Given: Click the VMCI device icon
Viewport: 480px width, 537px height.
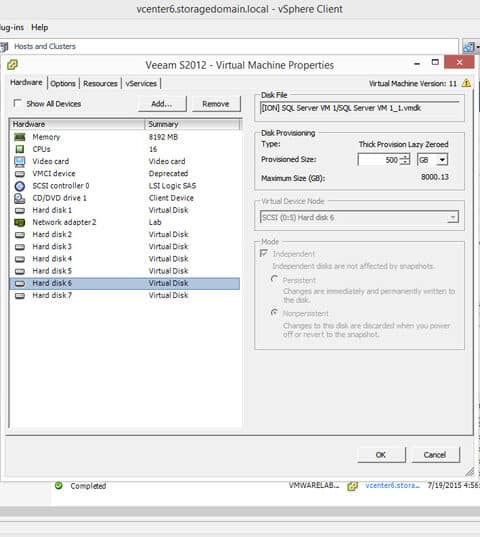Looking at the screenshot, I should [x=20, y=174].
